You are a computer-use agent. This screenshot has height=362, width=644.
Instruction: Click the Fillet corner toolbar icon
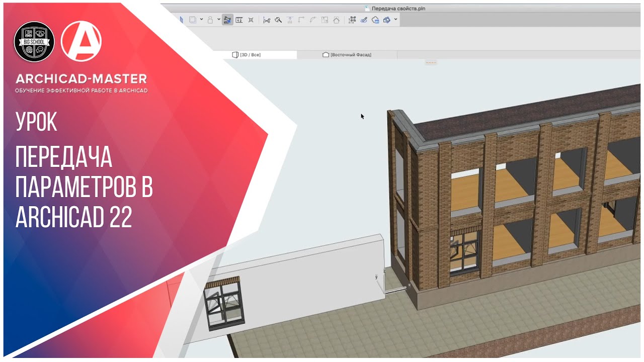(301, 20)
